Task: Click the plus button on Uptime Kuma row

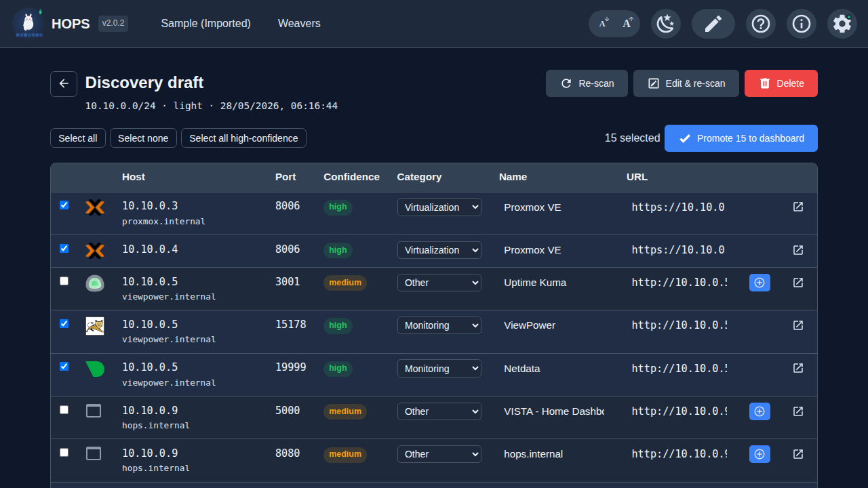Action: 759,283
